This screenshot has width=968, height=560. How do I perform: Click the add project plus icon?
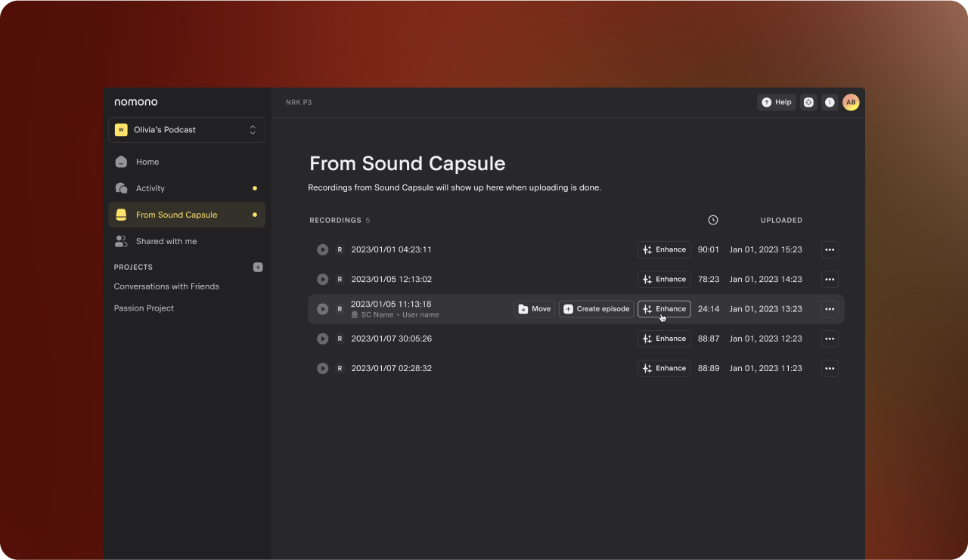pyautogui.click(x=258, y=268)
